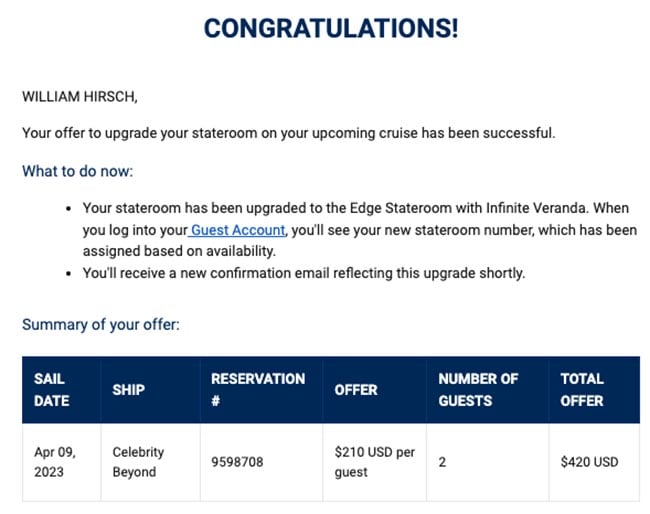Click the 'What to do now:' heading
This screenshot has height=514, width=650.
pos(78,171)
